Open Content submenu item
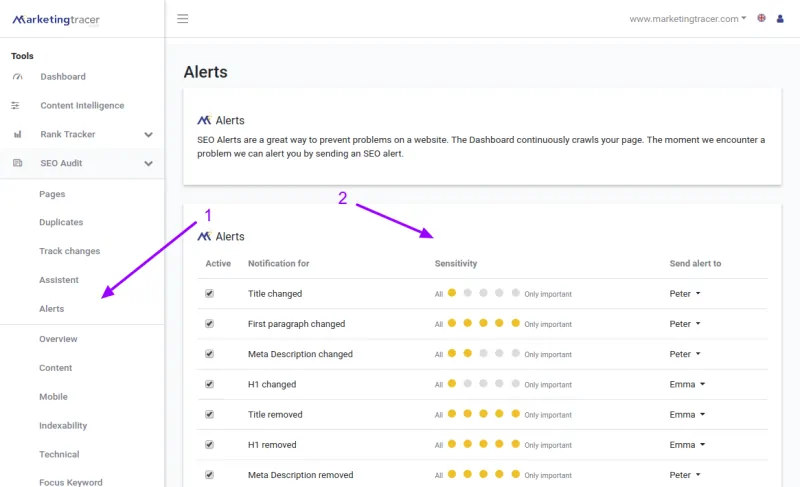 click(56, 368)
